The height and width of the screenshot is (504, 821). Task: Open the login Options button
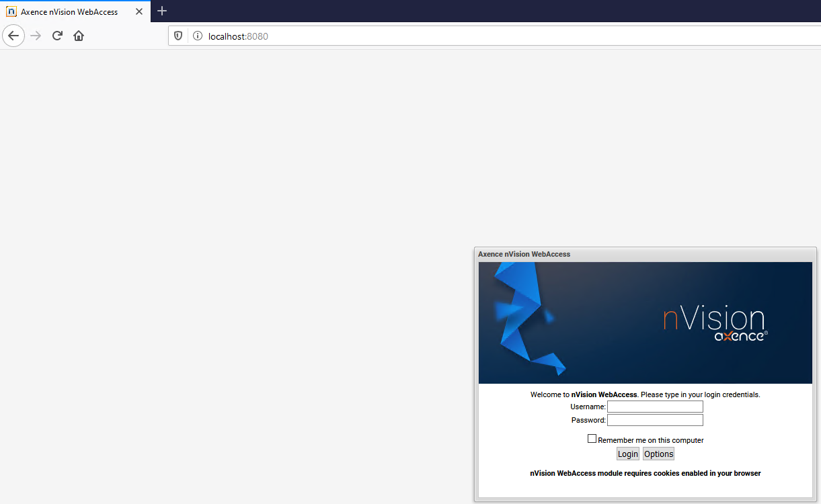coord(658,454)
